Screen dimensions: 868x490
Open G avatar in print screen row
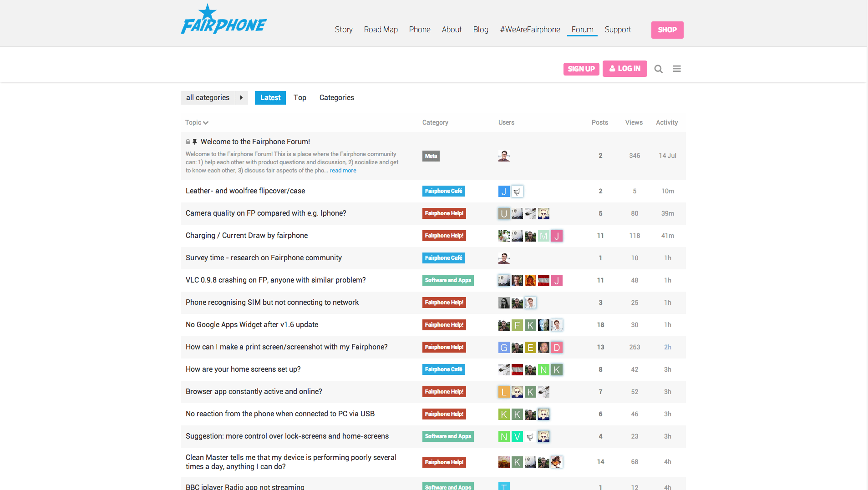[504, 348]
